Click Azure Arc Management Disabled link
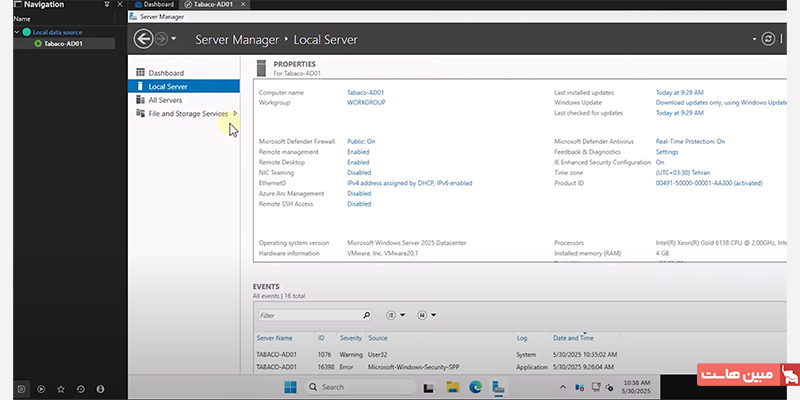This screenshot has width=800, height=400. [359, 193]
